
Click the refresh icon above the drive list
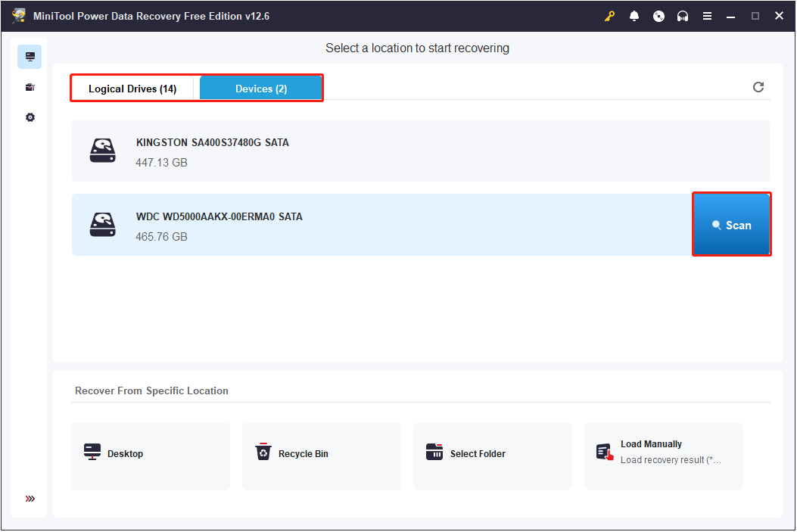point(758,87)
